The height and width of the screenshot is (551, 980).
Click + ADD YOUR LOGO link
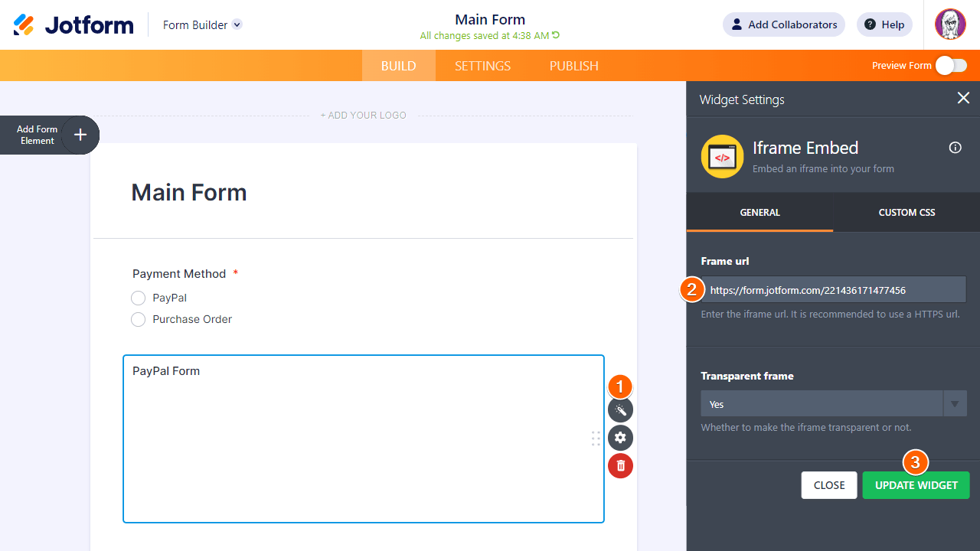coord(364,116)
